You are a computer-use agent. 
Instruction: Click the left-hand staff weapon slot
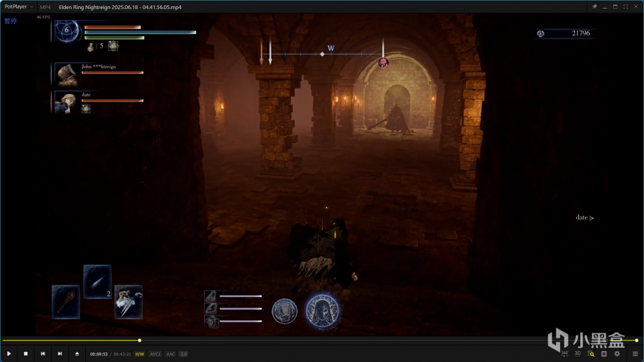(66, 302)
